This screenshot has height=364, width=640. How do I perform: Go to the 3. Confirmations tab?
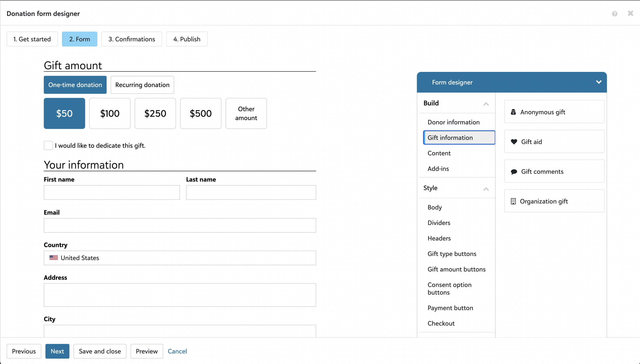pyautogui.click(x=132, y=39)
